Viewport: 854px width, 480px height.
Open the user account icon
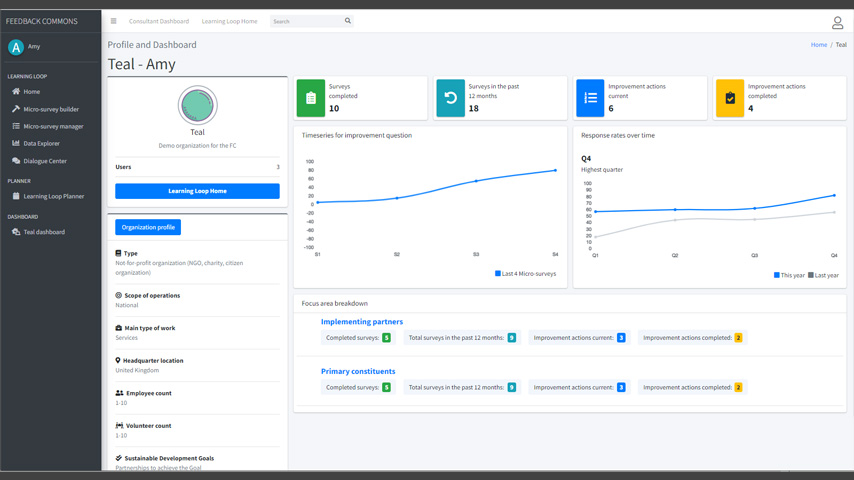point(837,23)
